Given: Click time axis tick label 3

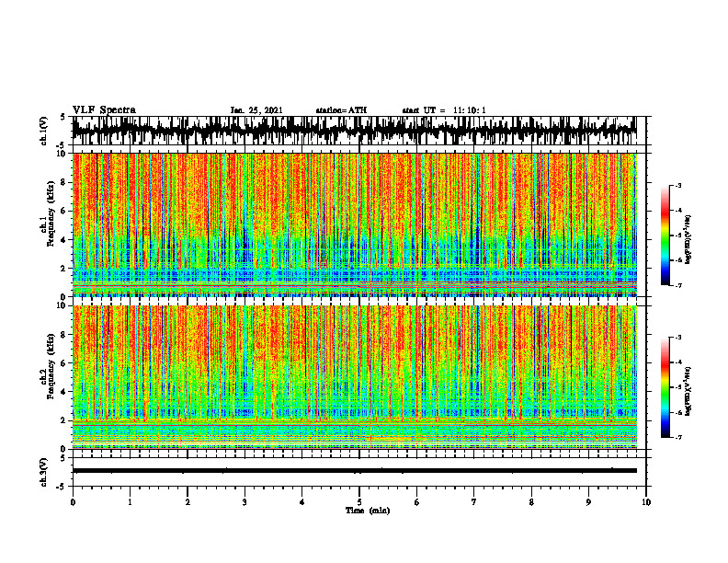Looking at the screenshot, I should coord(245,502).
